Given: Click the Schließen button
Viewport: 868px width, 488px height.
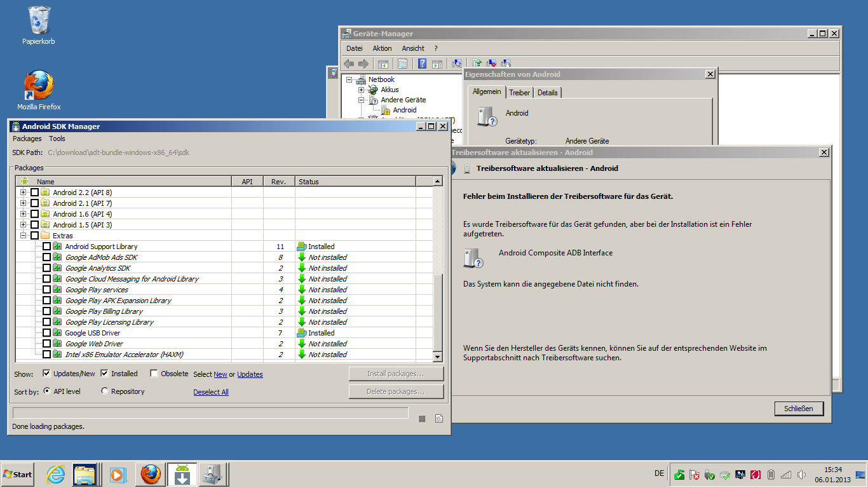Looking at the screenshot, I should (799, 409).
